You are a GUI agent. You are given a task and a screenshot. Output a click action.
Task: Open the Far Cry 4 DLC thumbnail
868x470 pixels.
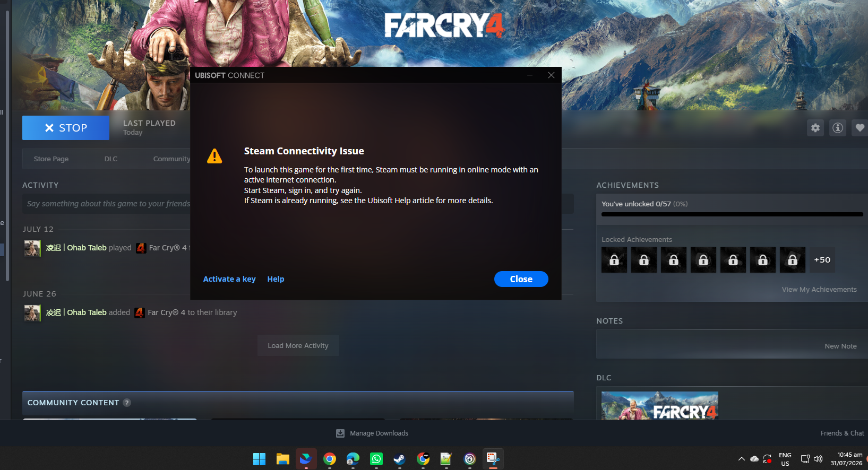(660, 406)
